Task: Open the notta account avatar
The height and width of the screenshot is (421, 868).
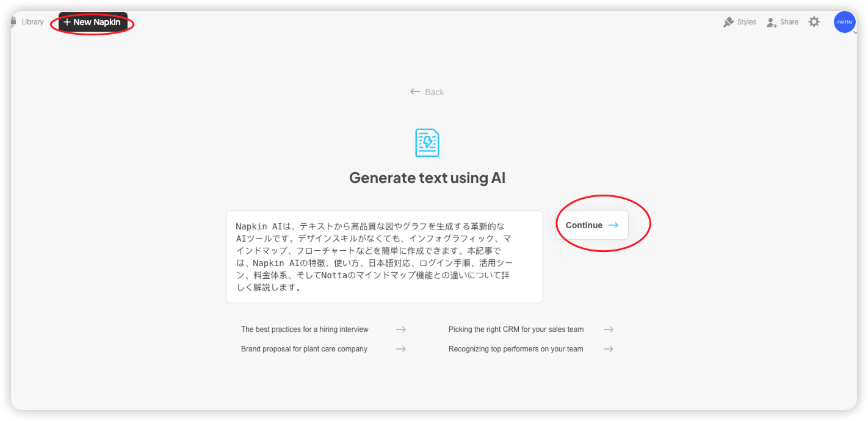Action: pos(845,22)
